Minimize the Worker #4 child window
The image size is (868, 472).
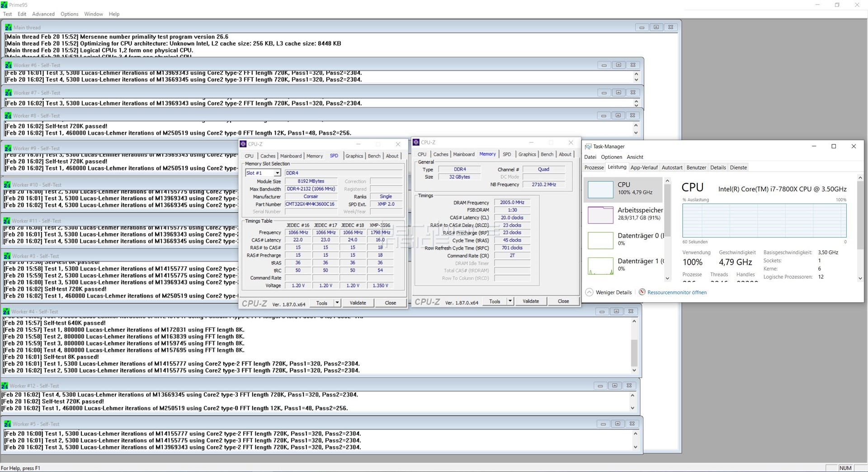tap(602, 311)
